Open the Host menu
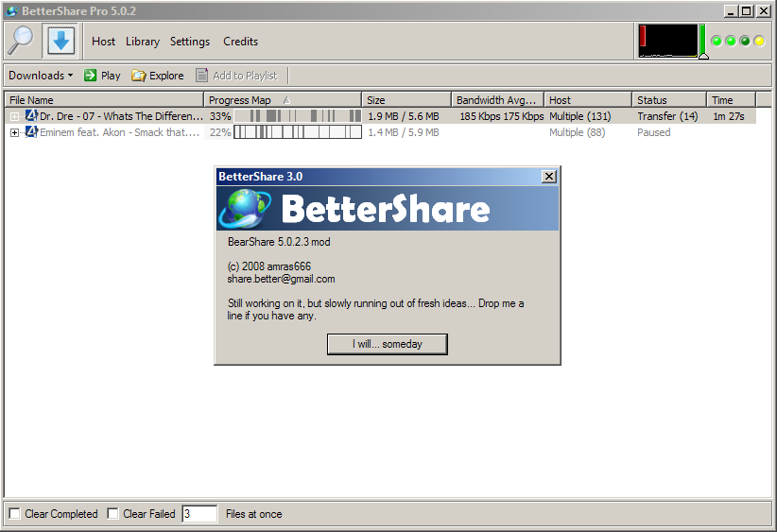The image size is (777, 532). pyautogui.click(x=103, y=42)
